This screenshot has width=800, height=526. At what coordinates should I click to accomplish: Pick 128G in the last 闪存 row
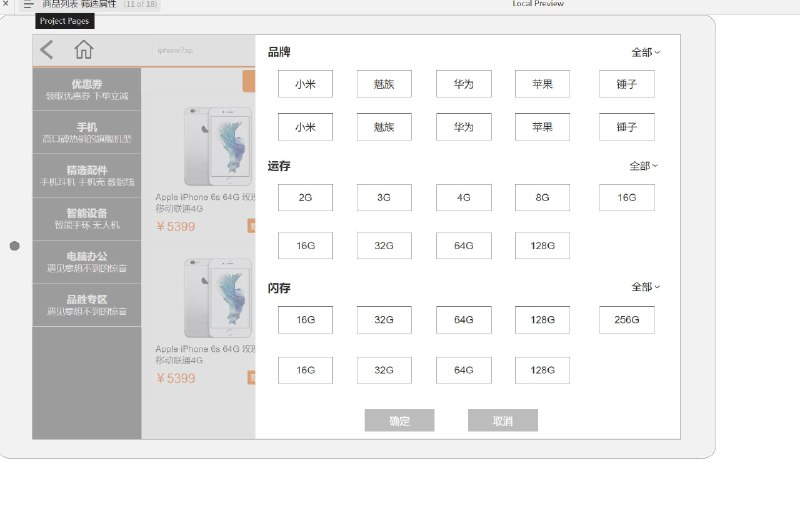coord(542,370)
